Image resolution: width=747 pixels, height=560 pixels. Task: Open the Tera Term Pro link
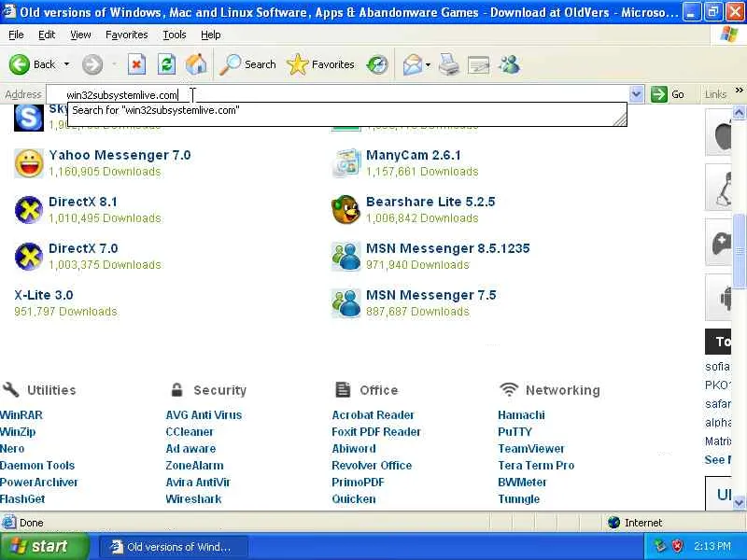click(536, 465)
